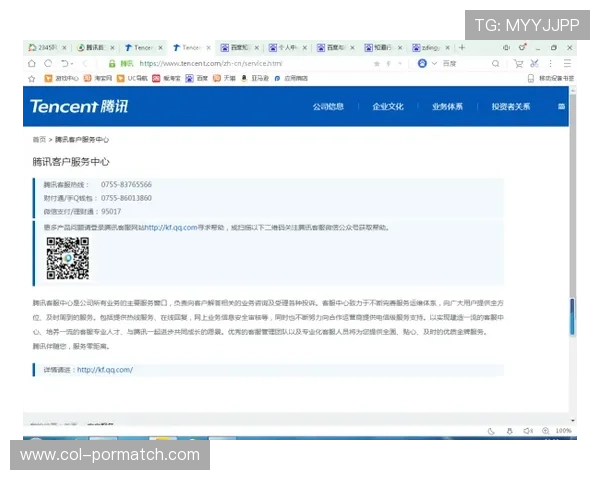The image size is (600, 480).
Task: Switch to the zding tab
Action: pyautogui.click(x=430, y=47)
